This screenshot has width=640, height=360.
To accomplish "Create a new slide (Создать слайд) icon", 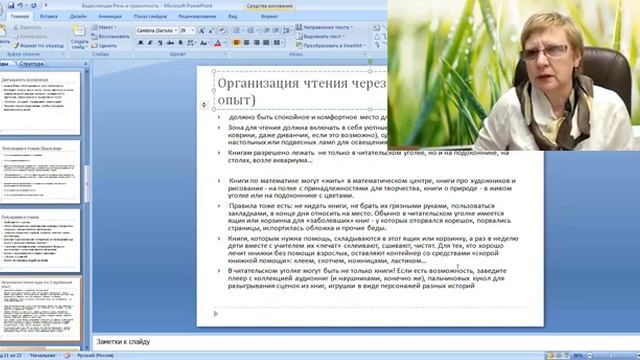I will [x=78, y=31].
